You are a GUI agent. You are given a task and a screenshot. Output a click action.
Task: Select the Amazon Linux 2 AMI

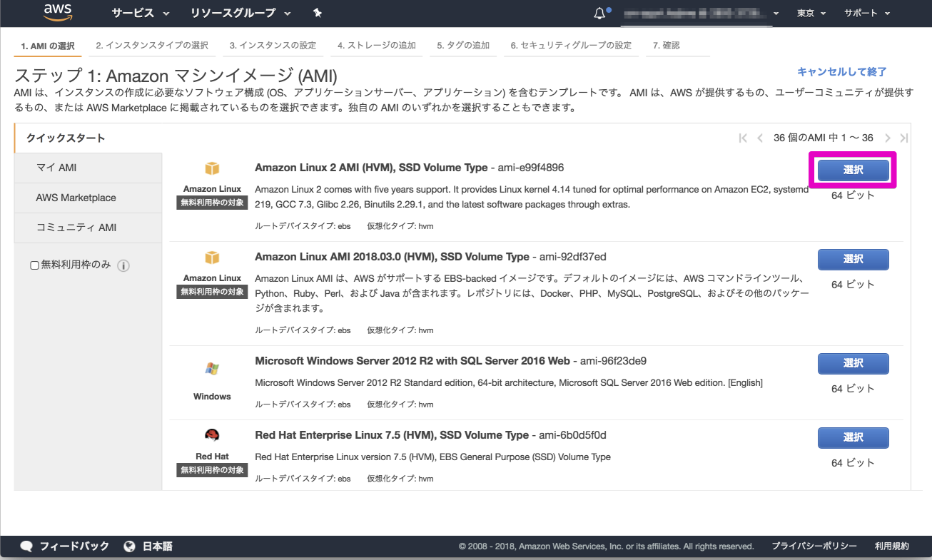point(853,170)
